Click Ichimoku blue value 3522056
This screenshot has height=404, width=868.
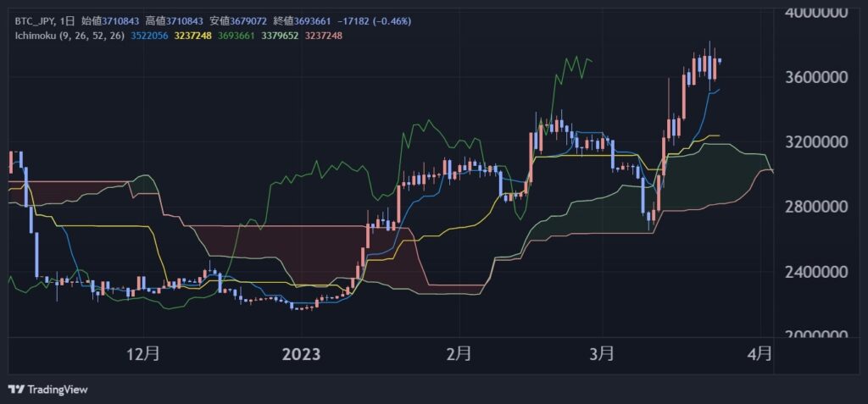tap(149, 36)
